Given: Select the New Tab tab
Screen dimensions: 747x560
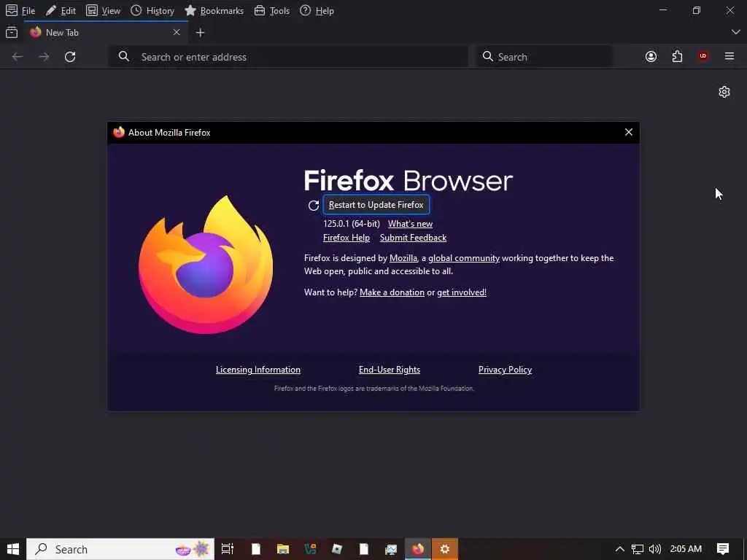Looking at the screenshot, I should [x=106, y=32].
